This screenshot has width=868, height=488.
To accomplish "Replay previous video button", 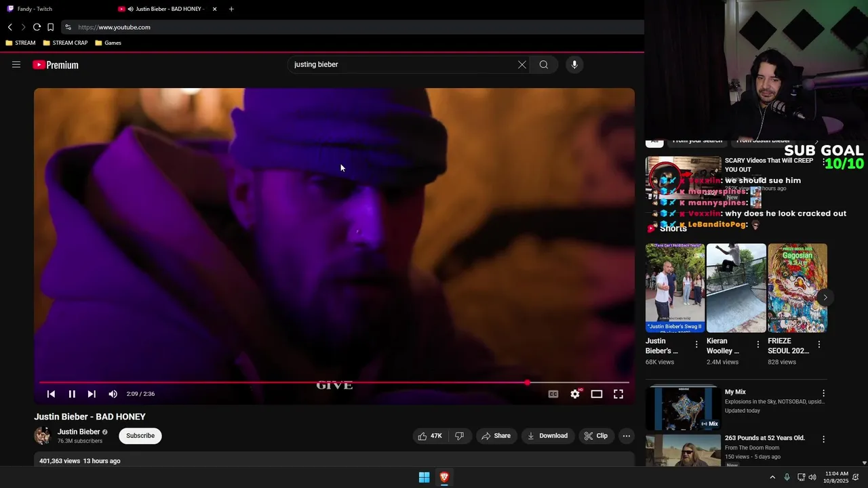I will pos(51,394).
